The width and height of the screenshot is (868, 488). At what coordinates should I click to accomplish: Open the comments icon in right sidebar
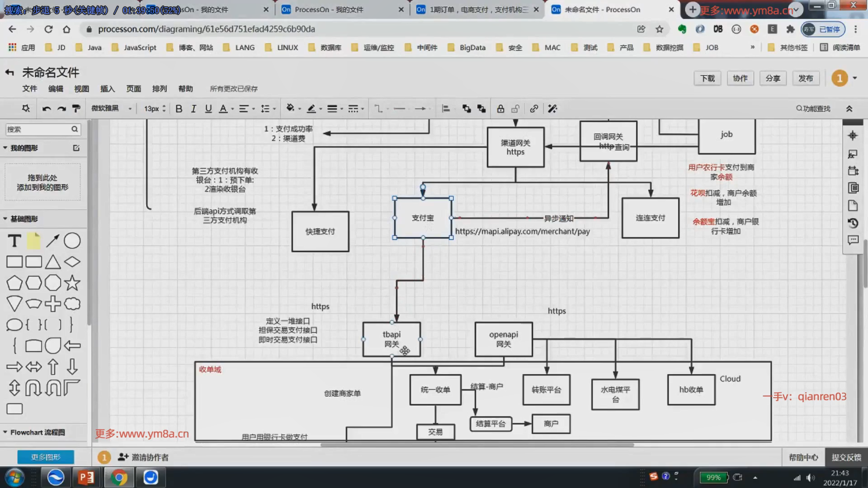tap(853, 240)
